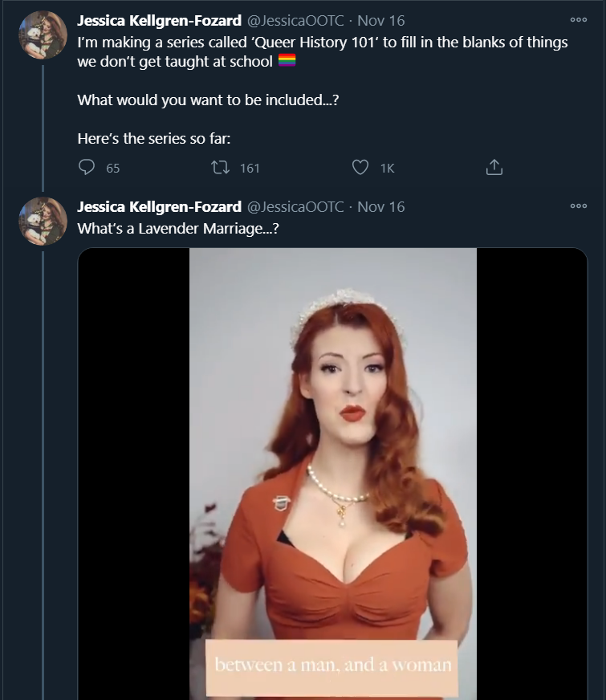Open Jessica Kellgren-Fozard's name on first tweet

159,21
